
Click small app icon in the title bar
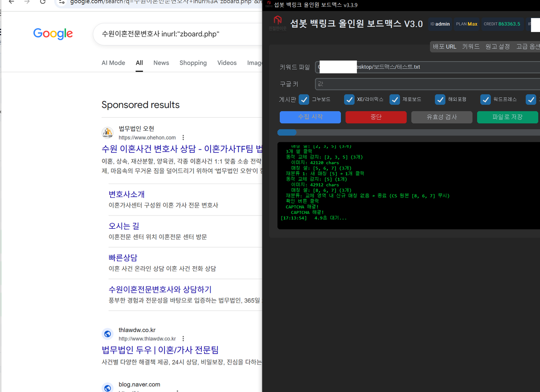[x=269, y=5]
